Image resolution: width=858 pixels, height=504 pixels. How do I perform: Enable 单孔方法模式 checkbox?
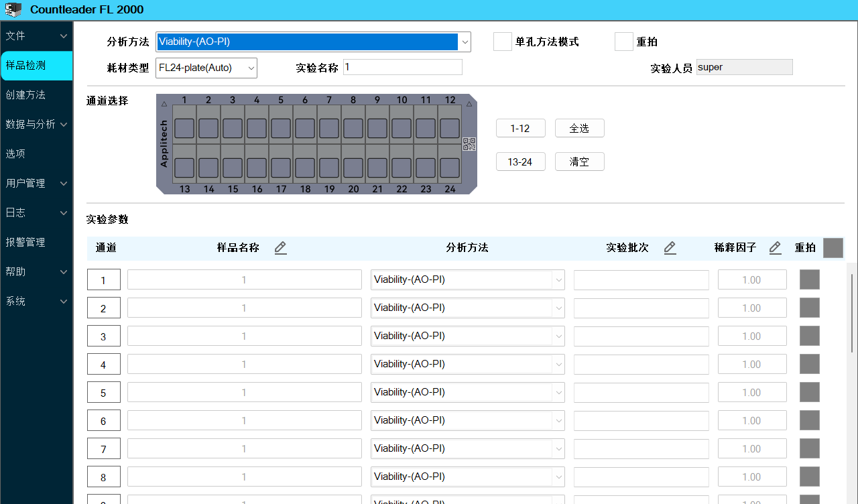503,42
